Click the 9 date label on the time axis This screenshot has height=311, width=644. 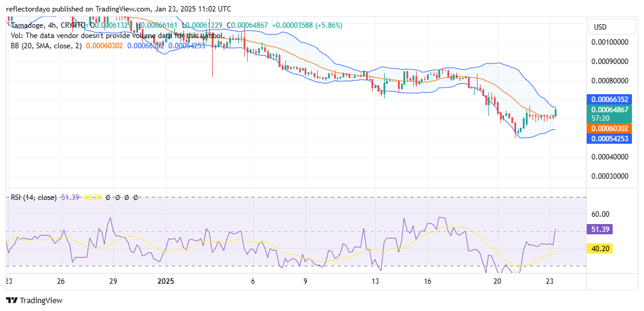coord(305,282)
